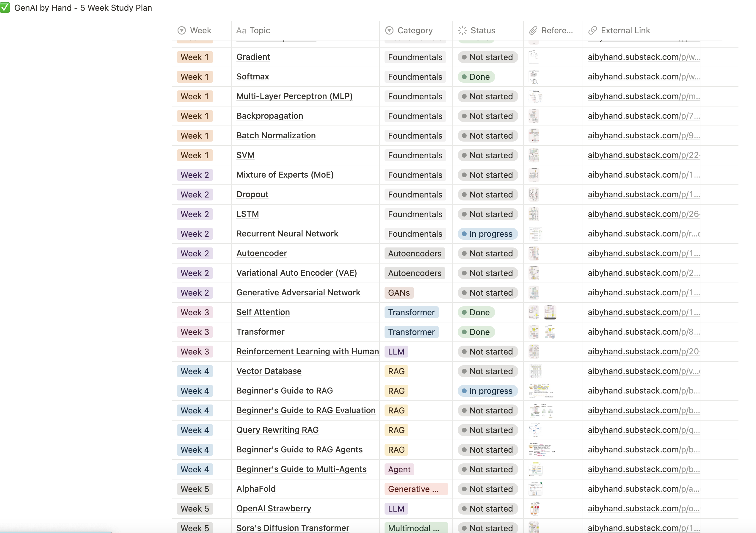Open the Variational Auto Encoder (VAE) page
756x533 pixels.
296,273
